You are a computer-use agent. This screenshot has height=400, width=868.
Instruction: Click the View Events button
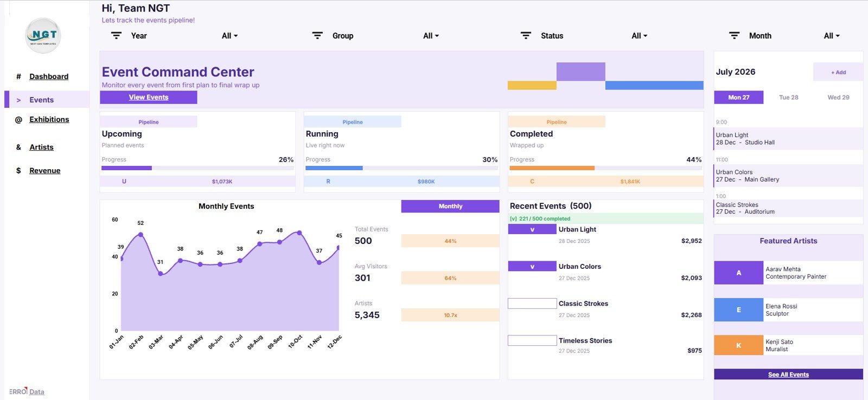[149, 98]
